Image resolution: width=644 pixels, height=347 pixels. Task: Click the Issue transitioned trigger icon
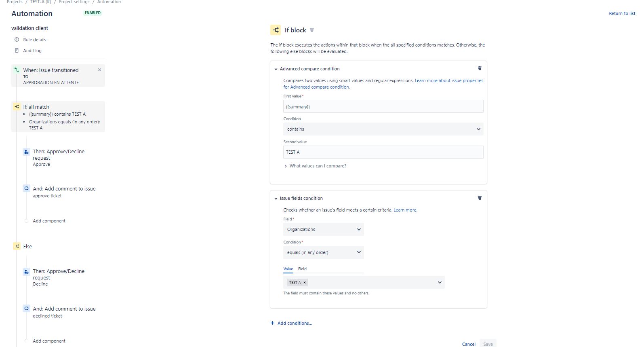(x=17, y=70)
